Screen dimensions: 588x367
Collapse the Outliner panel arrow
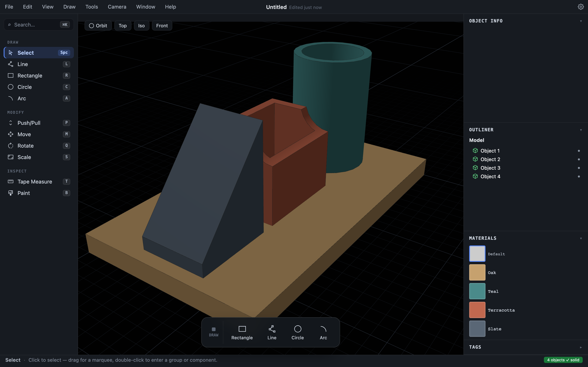click(x=581, y=130)
